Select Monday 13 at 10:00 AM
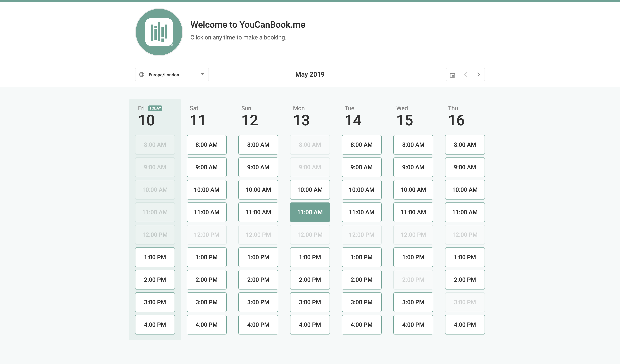620x364 pixels. point(310,190)
